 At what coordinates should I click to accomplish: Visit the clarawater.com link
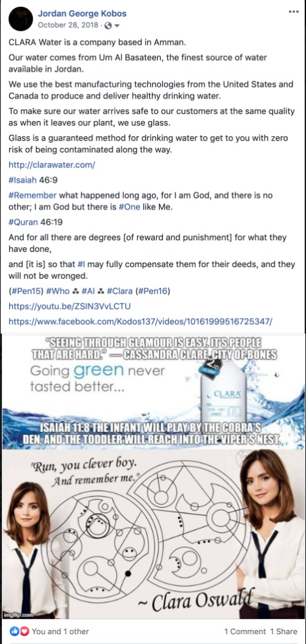[x=52, y=165]
